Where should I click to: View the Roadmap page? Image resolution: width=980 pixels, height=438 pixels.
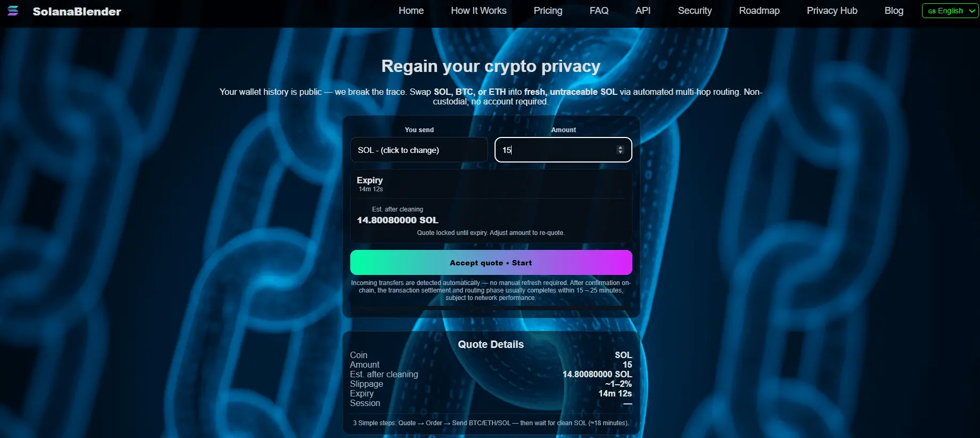[759, 11]
